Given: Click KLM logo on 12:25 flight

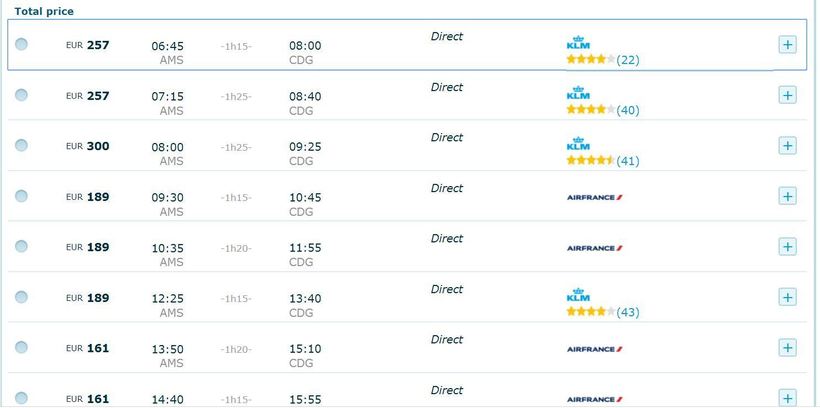Looking at the screenshot, I should (578, 295).
